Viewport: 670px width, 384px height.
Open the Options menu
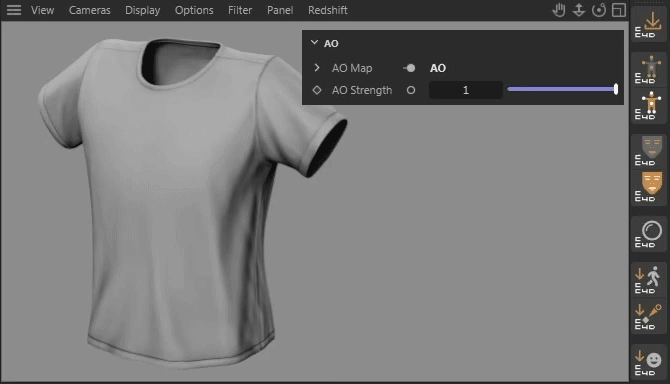[194, 10]
